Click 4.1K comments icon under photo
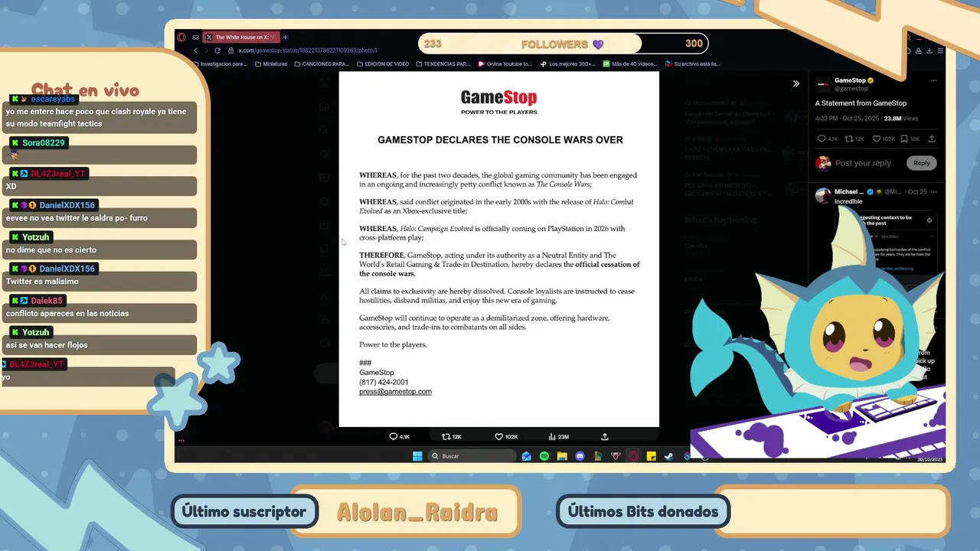This screenshot has height=551, width=980. pyautogui.click(x=394, y=437)
